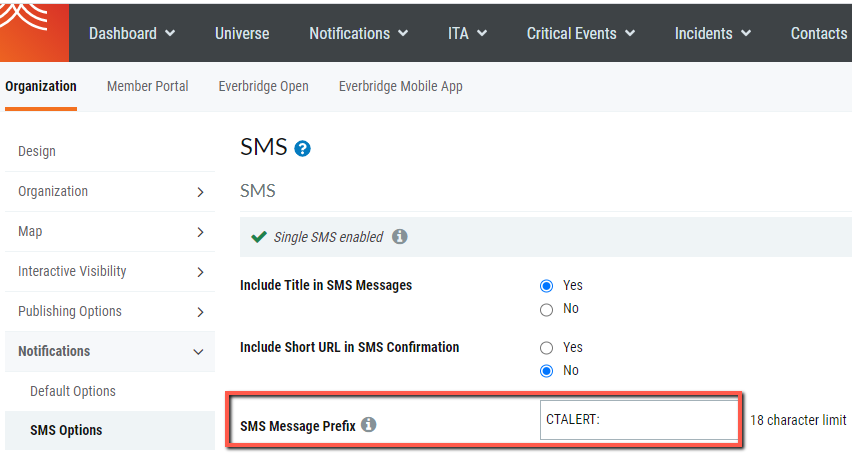Click info icon next to SMS Message Prefix
852x456 pixels.
369,425
